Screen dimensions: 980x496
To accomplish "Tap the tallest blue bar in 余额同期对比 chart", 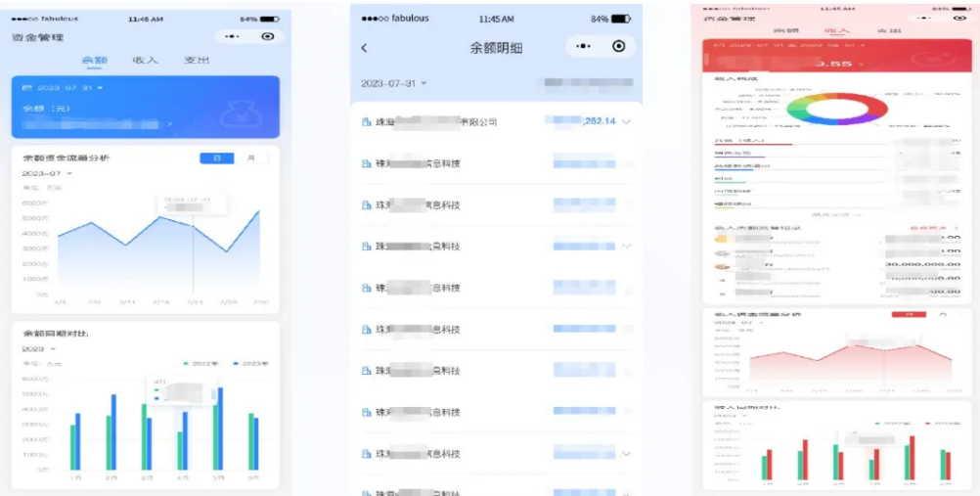I will 220,428.
